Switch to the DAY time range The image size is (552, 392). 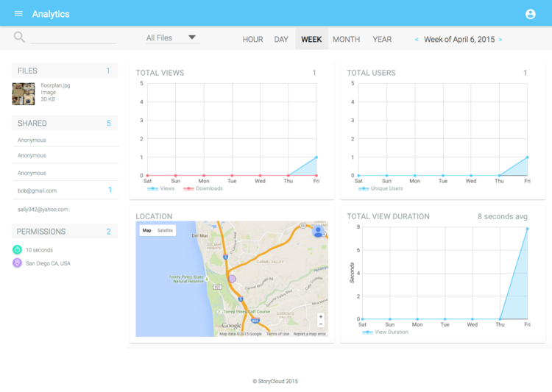(281, 40)
